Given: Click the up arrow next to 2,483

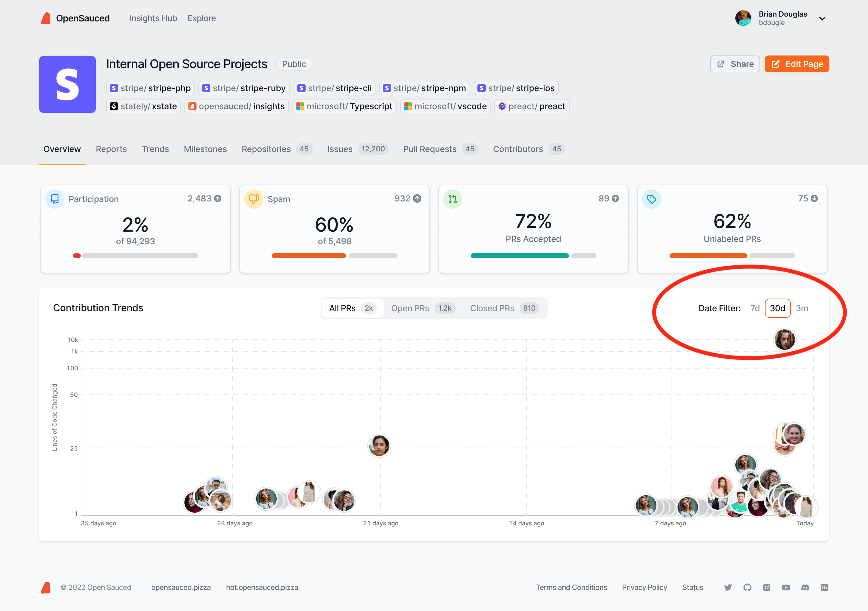Looking at the screenshot, I should (x=218, y=199).
